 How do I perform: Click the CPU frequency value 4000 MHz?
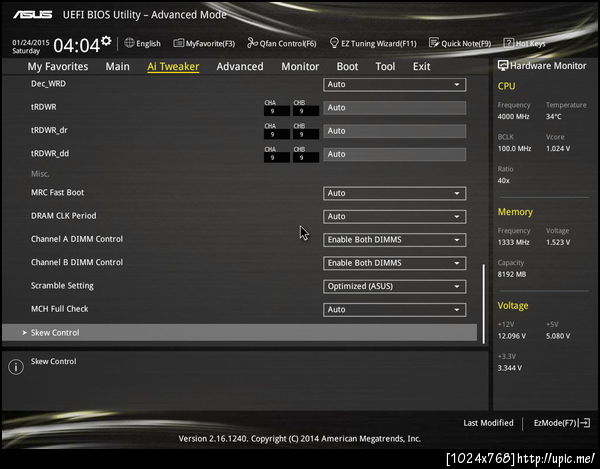(513, 116)
